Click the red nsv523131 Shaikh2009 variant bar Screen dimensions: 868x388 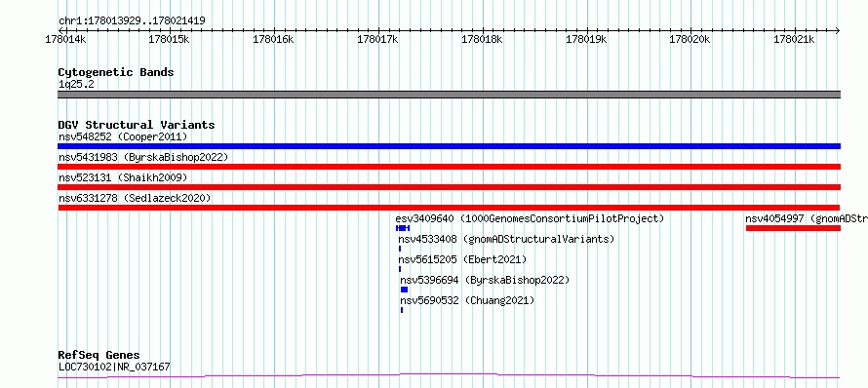(449, 187)
